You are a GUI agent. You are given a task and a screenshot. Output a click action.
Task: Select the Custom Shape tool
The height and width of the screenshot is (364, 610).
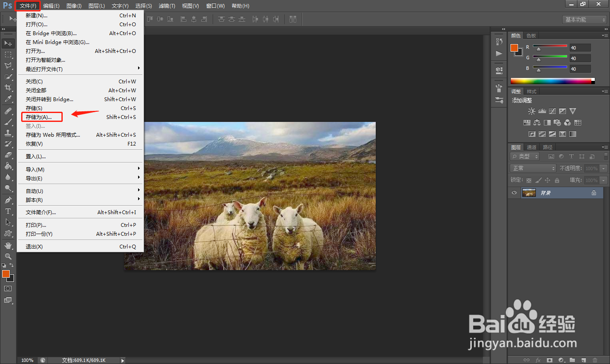coord(8,233)
